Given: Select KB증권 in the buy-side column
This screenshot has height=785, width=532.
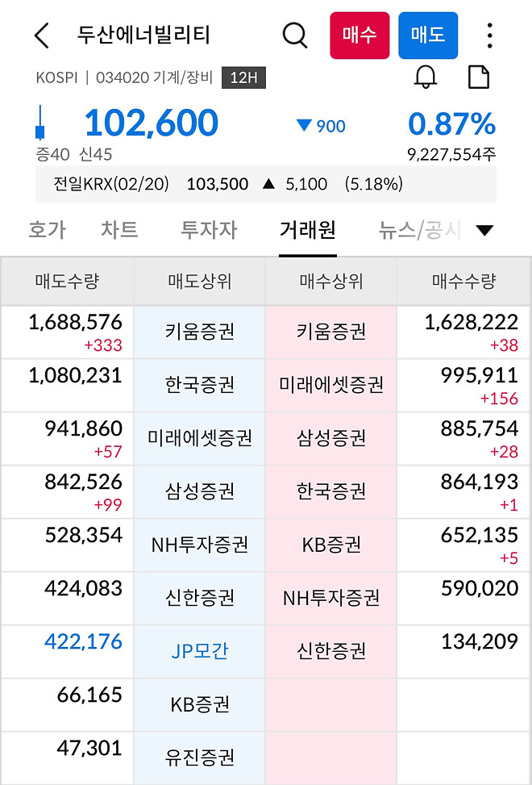Looking at the screenshot, I should coord(331,545).
